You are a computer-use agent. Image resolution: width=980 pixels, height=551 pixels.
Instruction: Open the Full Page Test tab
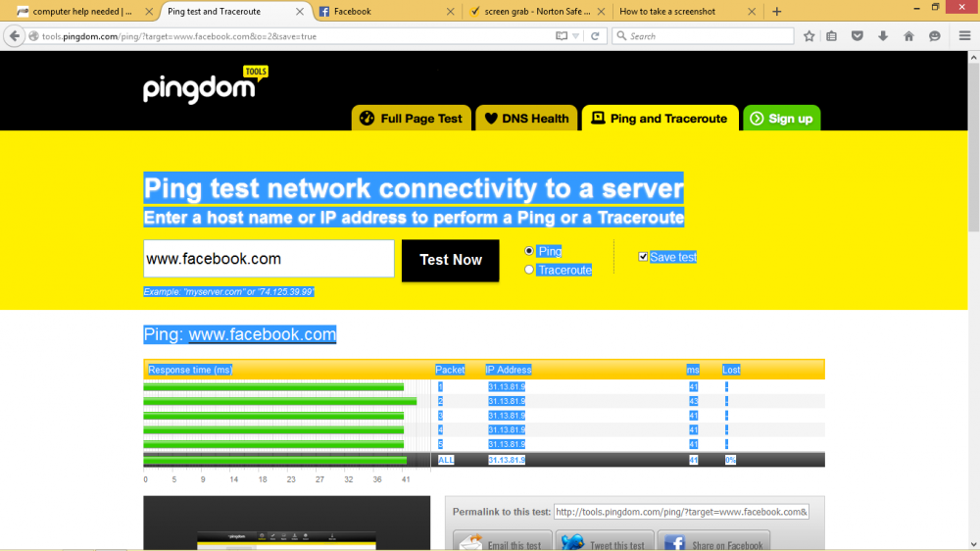point(412,119)
